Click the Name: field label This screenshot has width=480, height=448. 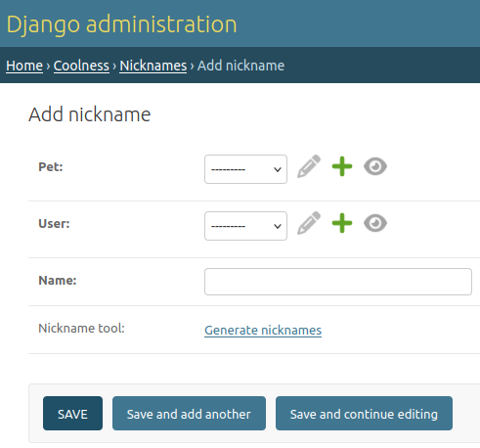tap(58, 281)
